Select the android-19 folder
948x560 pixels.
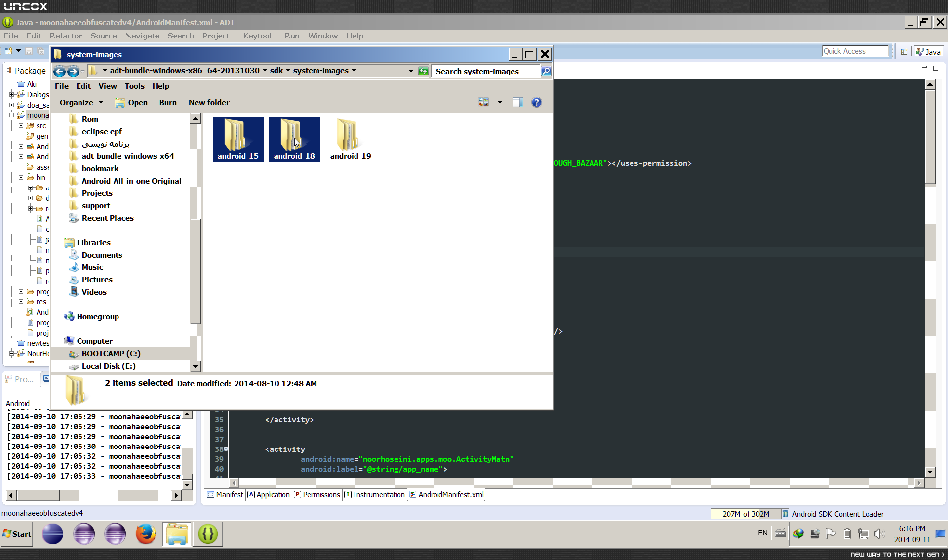pos(351,140)
